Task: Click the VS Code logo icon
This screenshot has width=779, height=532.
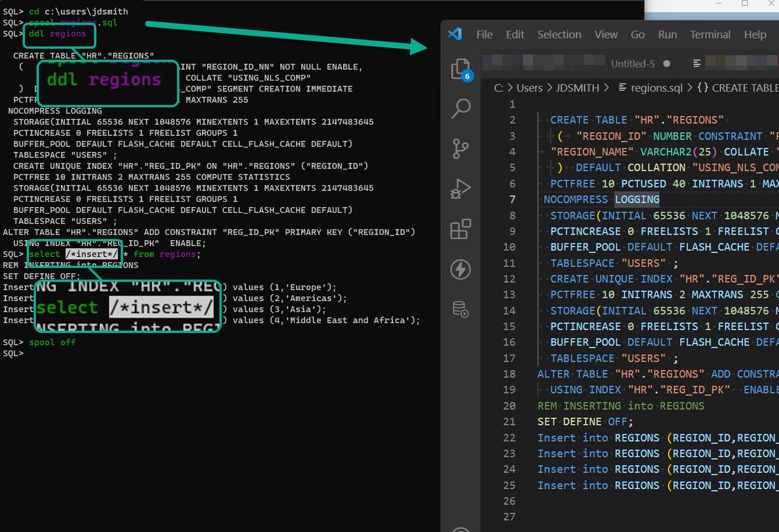Action: click(x=454, y=34)
